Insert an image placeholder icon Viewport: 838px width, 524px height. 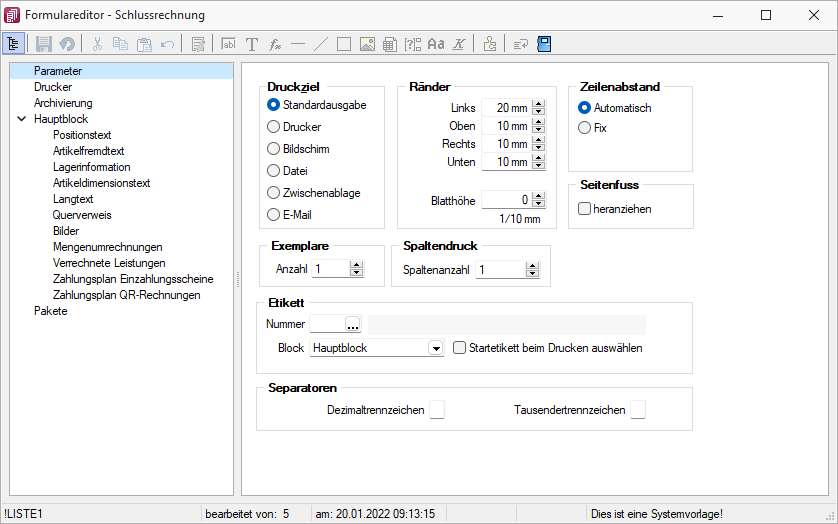pos(367,44)
